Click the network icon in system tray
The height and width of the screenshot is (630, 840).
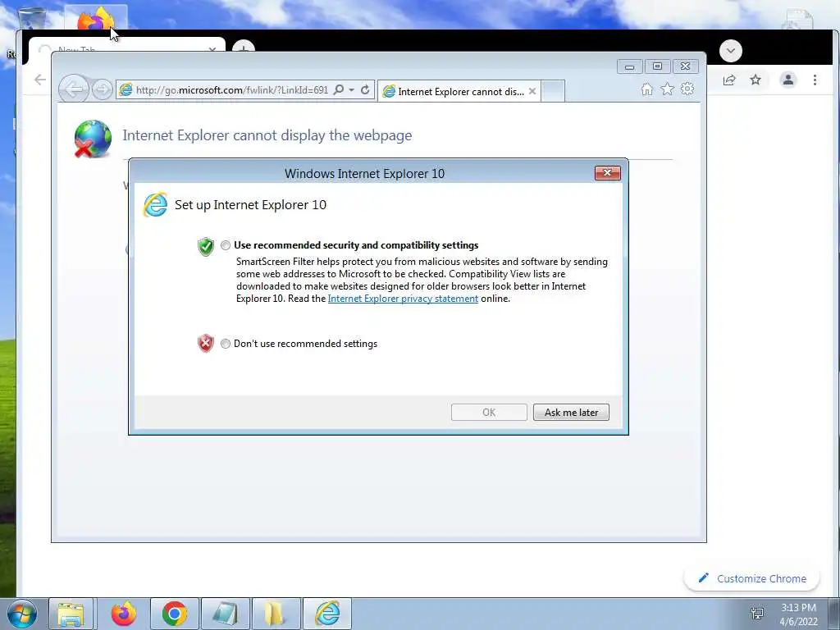pos(757,614)
